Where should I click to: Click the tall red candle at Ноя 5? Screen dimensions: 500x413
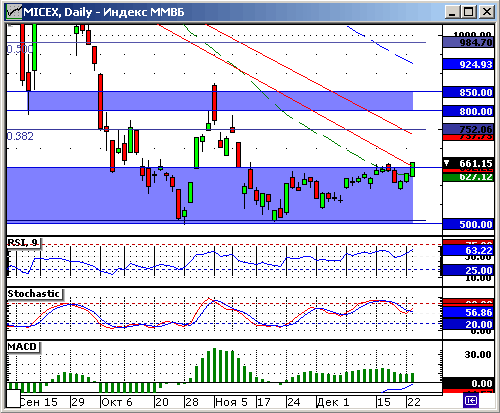point(214,103)
